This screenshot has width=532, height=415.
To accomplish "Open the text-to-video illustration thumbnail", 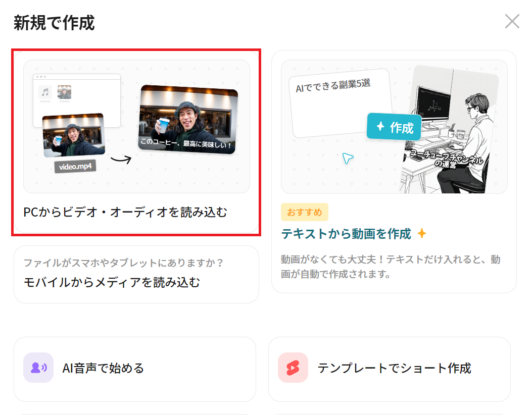I will click(x=394, y=127).
